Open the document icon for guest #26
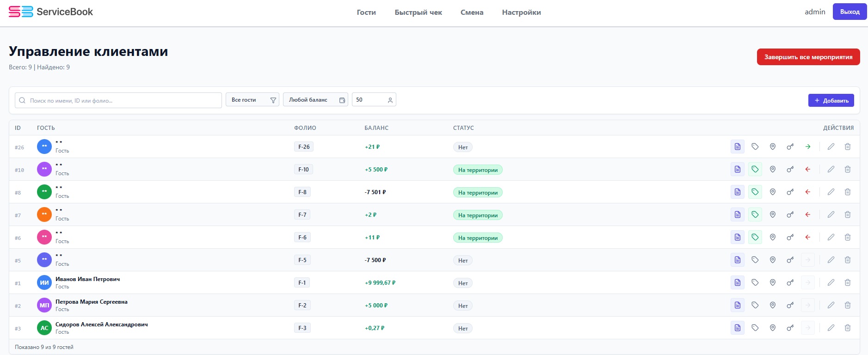The image size is (868, 355). pos(738,147)
